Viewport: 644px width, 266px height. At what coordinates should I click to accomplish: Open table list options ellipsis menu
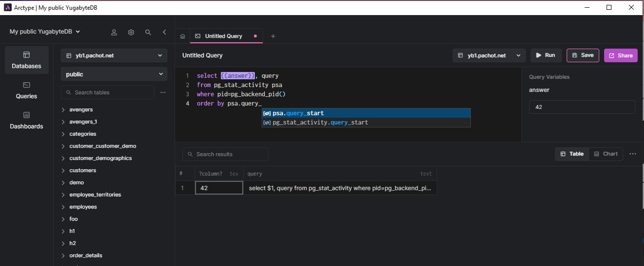tap(163, 92)
